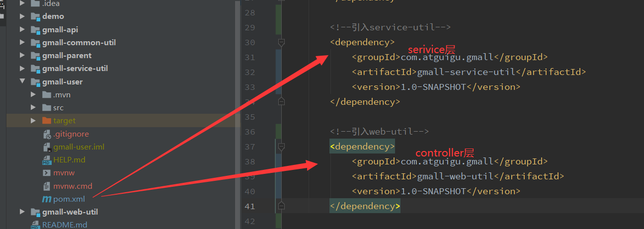Collapse the gmall-user module arrow
The image size is (644, 229).
coord(22,81)
